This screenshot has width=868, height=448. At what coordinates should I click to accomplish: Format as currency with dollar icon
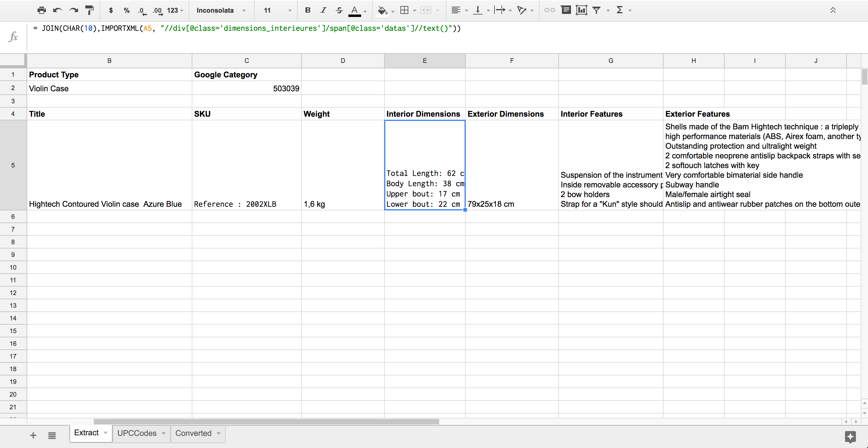coord(111,11)
